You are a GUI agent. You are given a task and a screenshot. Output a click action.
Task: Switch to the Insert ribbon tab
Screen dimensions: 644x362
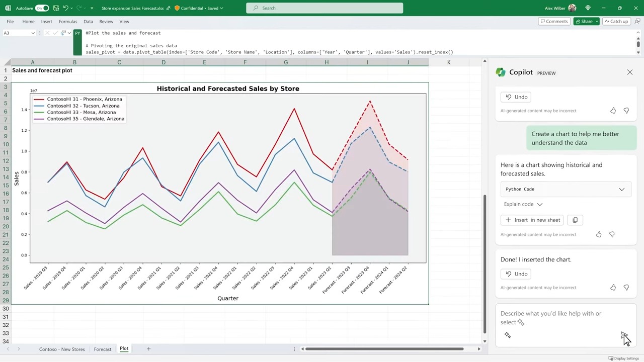coord(47,22)
